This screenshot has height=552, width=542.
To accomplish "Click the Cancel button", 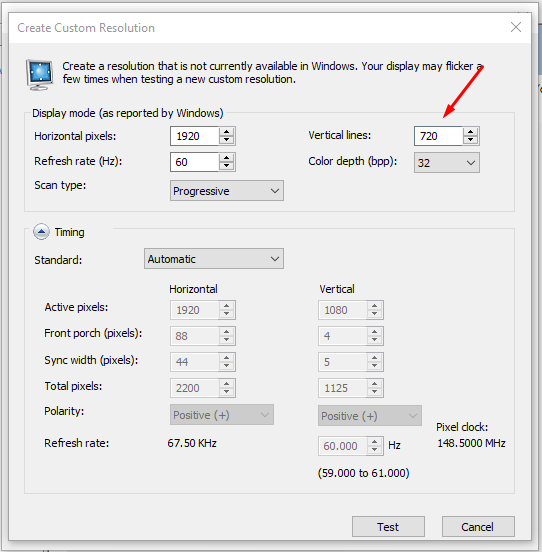I will [478, 527].
